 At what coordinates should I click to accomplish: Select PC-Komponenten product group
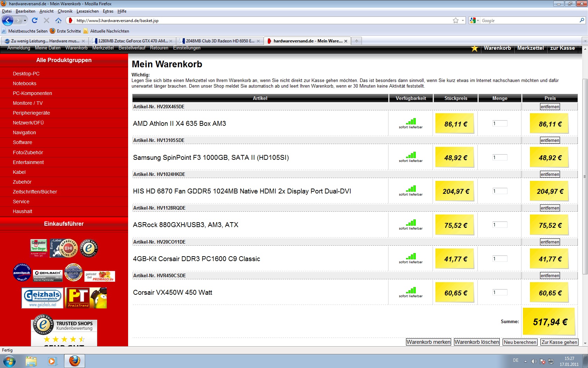pos(33,93)
